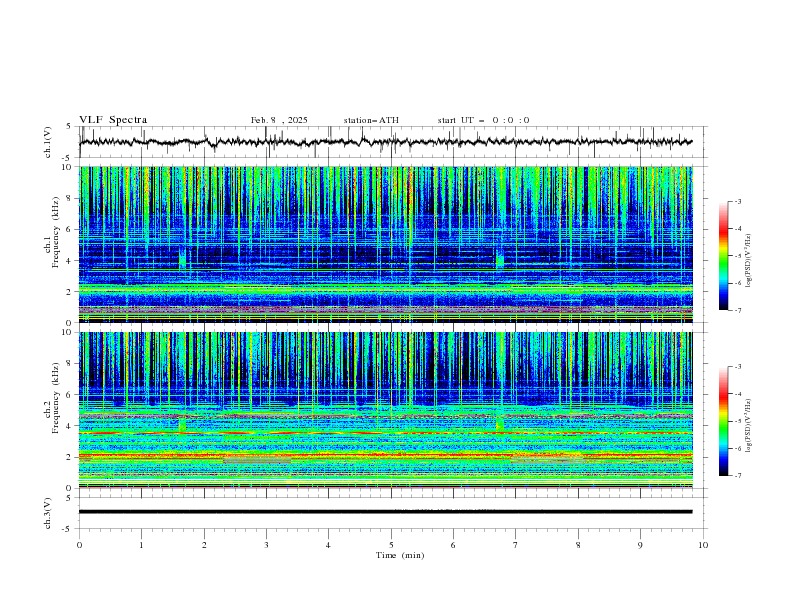Screen dimensions: 792x612
Task: Click the 'ch.3(V)' waveform axis label
Action: pyautogui.click(x=48, y=513)
